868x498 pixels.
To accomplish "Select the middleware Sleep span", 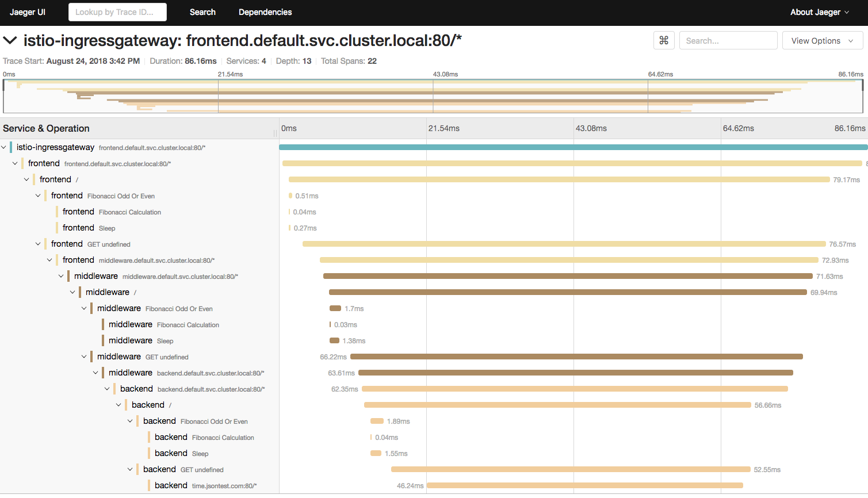I will 141,340.
